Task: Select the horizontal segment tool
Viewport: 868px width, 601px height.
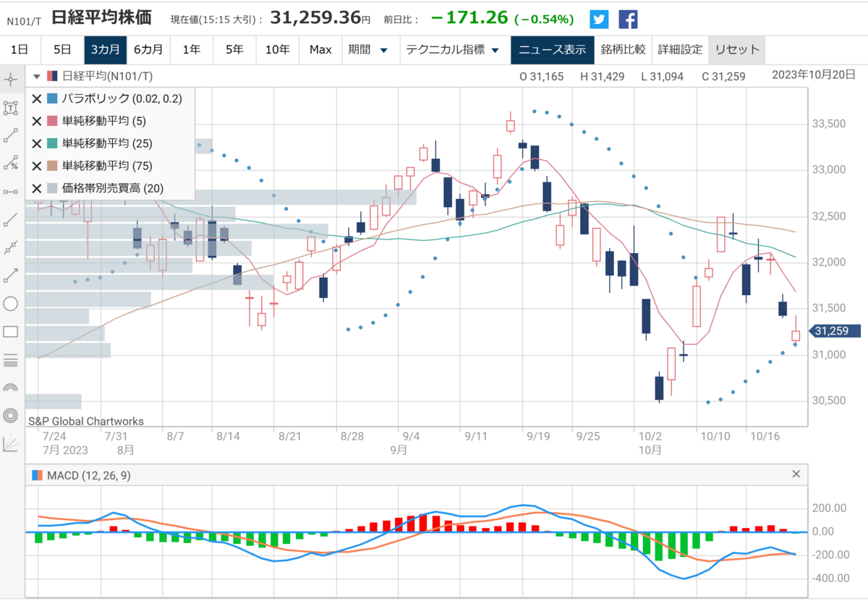Action: (11, 192)
